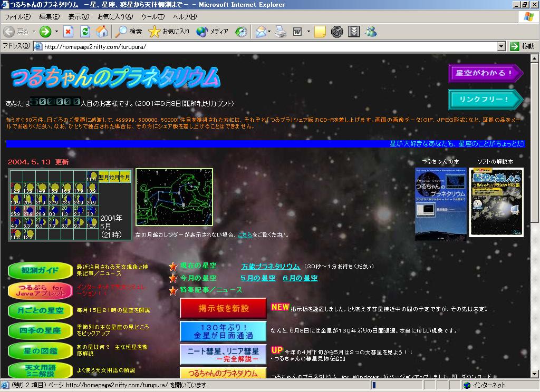Open the ツール (Tools) menu
Image resolution: width=540 pixels, height=392 pixels.
pyautogui.click(x=152, y=17)
